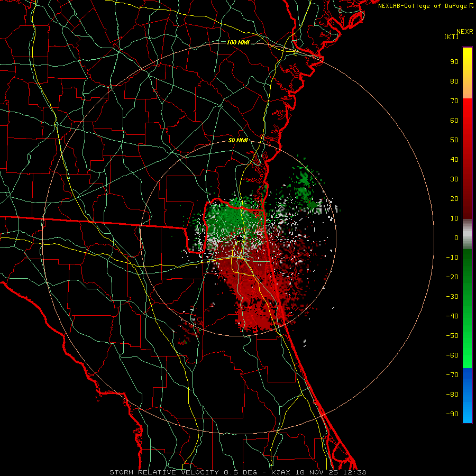Click the 90 value on the color scale

pos(454,62)
